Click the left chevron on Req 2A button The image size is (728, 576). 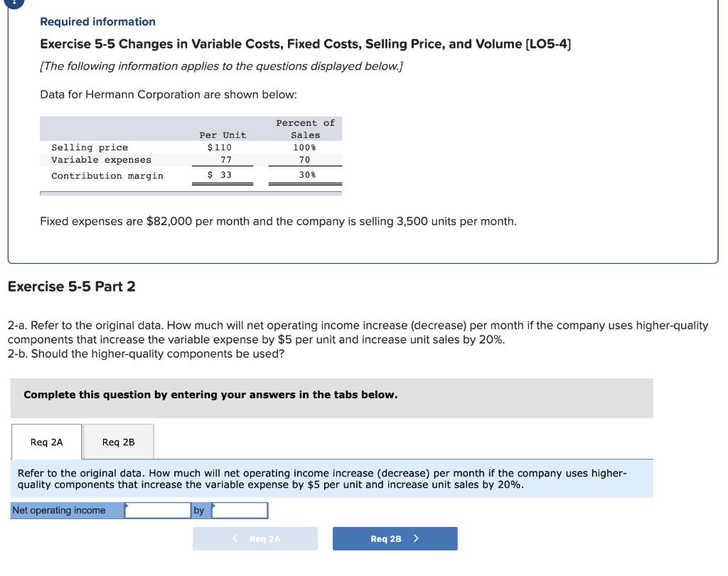235,538
